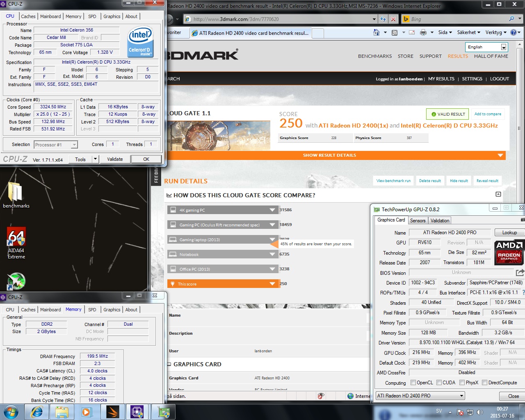
Task: Click the 3dmark.com address bar field
Action: click(281, 19)
